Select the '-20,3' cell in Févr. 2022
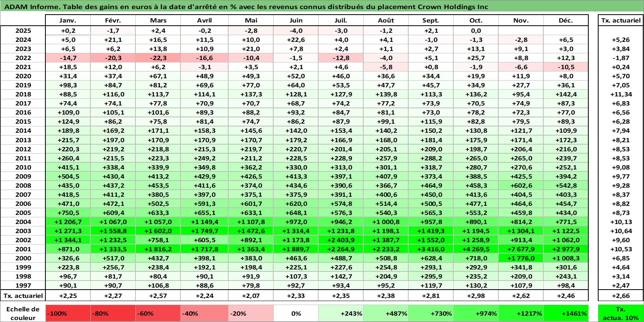 (113, 58)
